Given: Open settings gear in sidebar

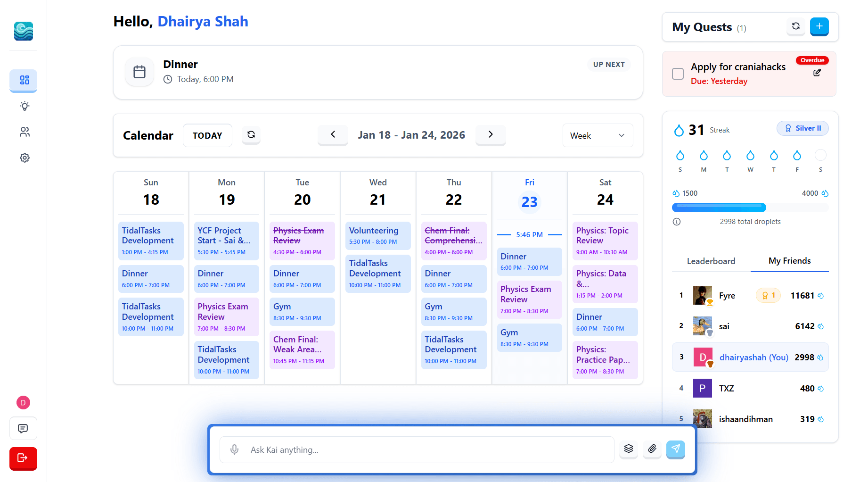Looking at the screenshot, I should coord(25,158).
